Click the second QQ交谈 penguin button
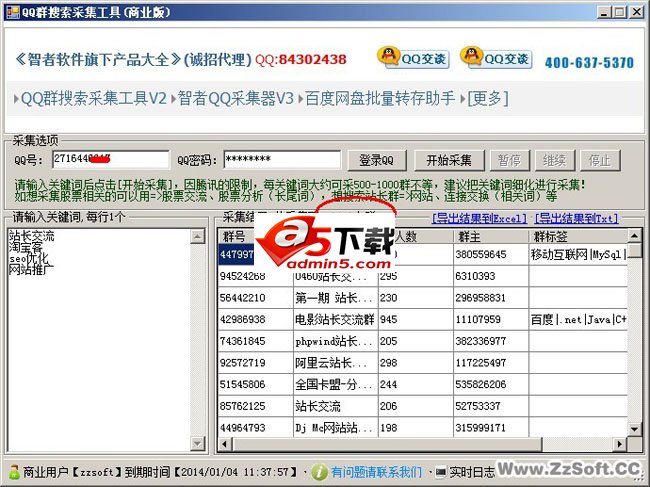 point(496,58)
